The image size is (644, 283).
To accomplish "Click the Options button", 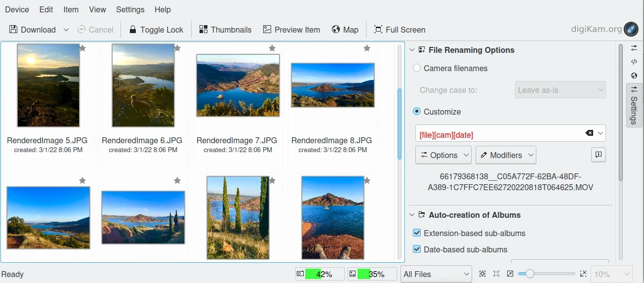I will [x=443, y=155].
